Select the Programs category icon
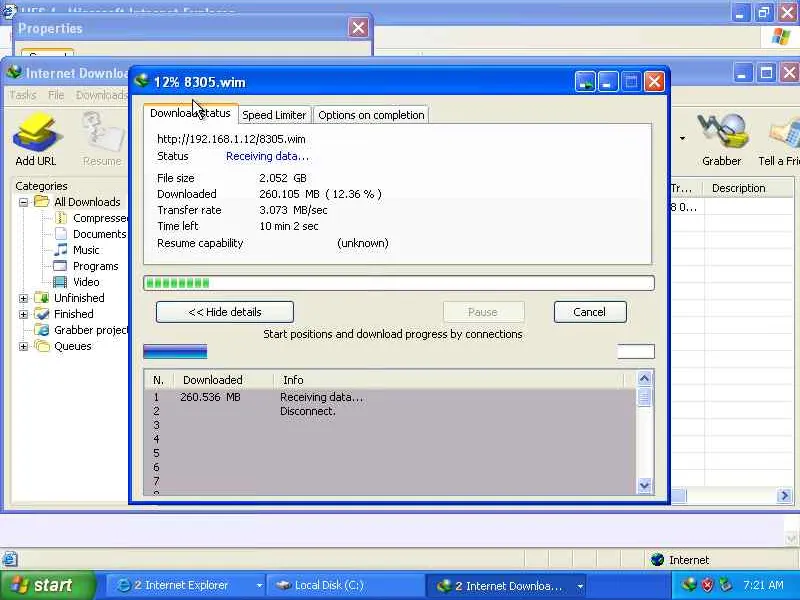This screenshot has height=600, width=800. (61, 266)
